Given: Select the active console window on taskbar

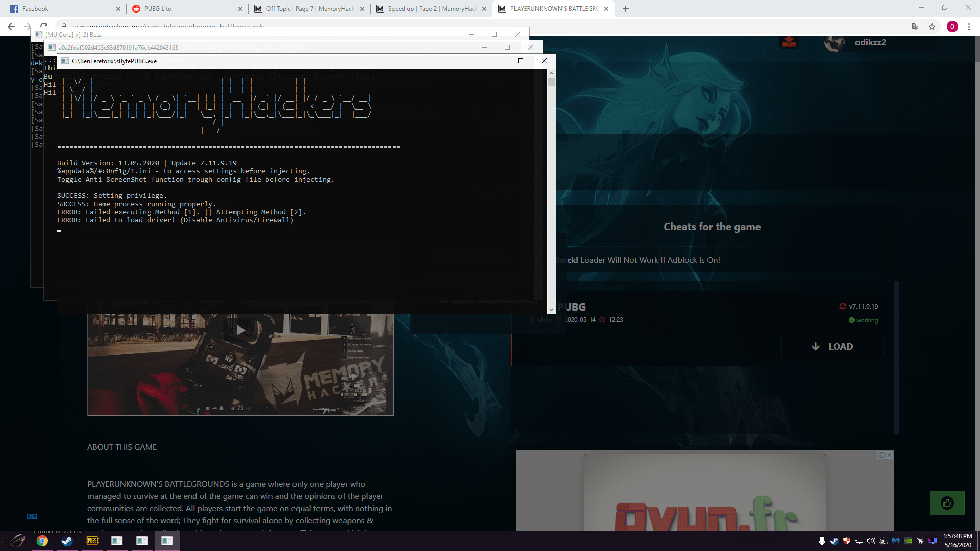Looking at the screenshot, I should [167, 541].
